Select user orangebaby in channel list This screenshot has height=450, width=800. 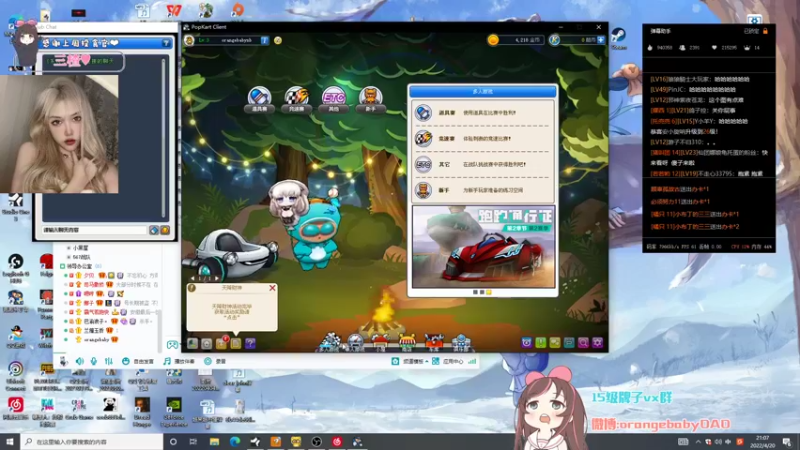(x=95, y=339)
